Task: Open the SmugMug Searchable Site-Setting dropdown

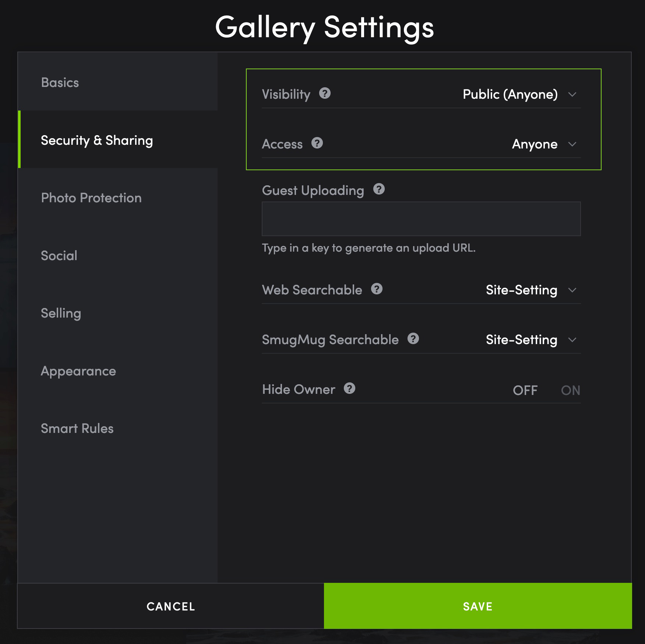Action: (531, 340)
